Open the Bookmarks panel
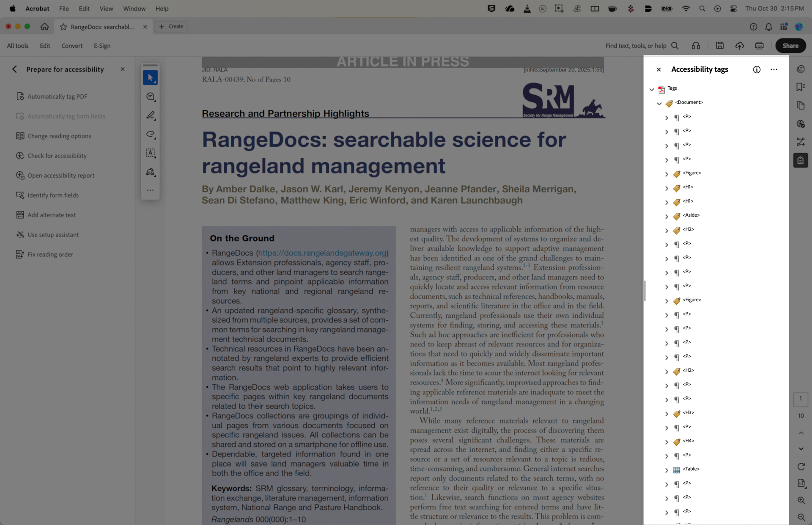Image resolution: width=812 pixels, height=525 pixels. coord(801,86)
